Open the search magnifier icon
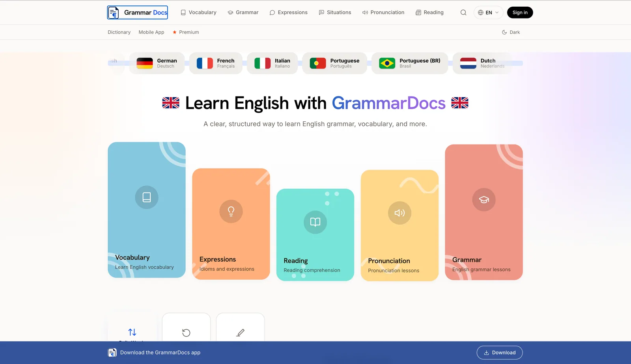 point(463,13)
